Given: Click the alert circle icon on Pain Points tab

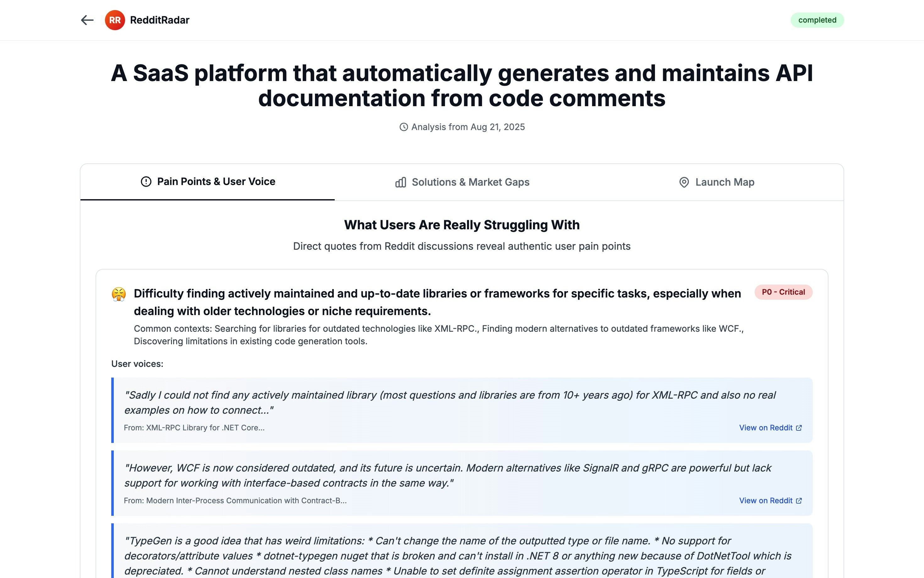Looking at the screenshot, I should 146,182.
